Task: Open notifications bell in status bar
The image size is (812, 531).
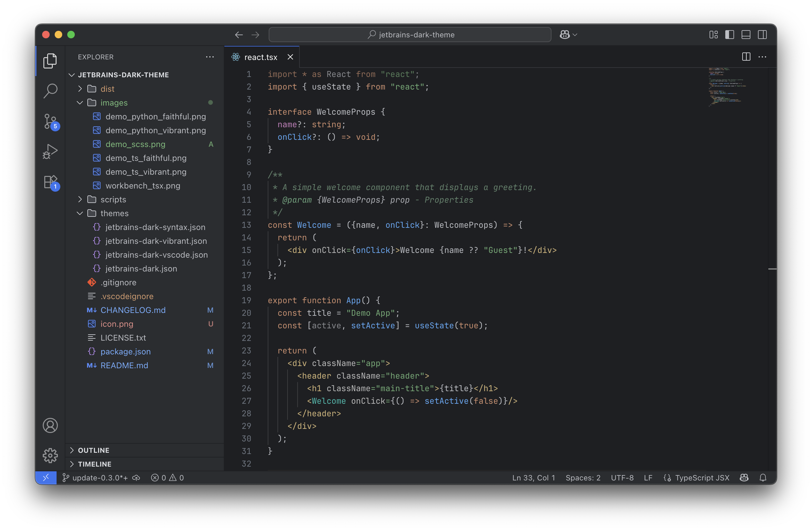Action: (763, 478)
